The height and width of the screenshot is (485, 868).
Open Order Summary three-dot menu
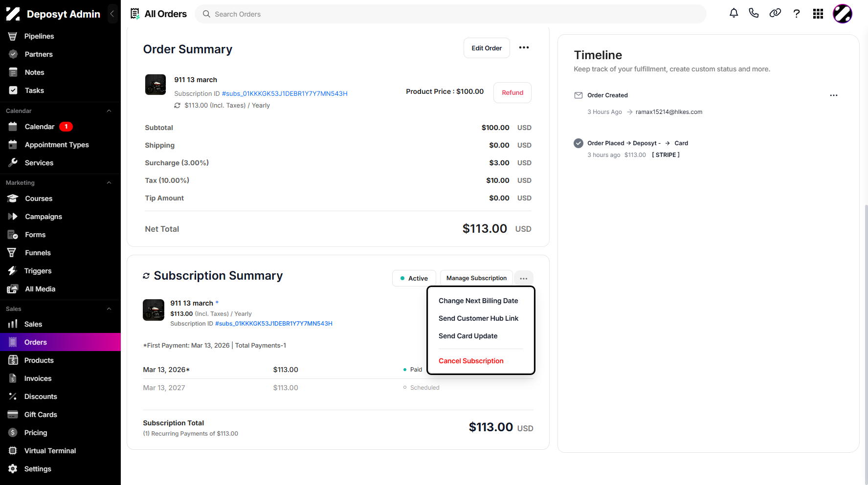click(524, 47)
